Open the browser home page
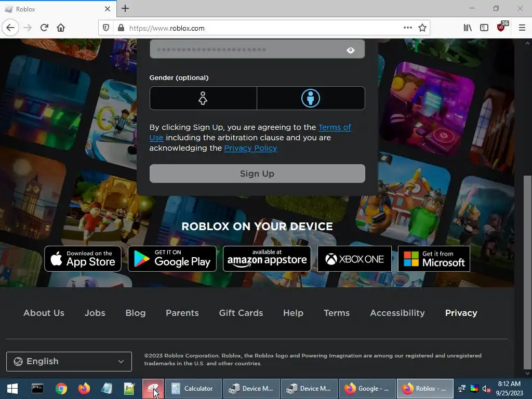 pos(61,28)
